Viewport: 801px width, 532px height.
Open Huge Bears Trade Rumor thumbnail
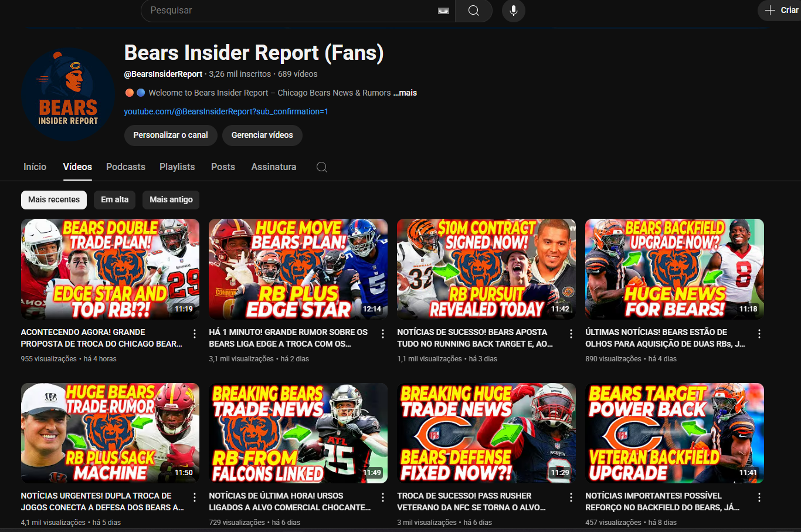click(110, 433)
